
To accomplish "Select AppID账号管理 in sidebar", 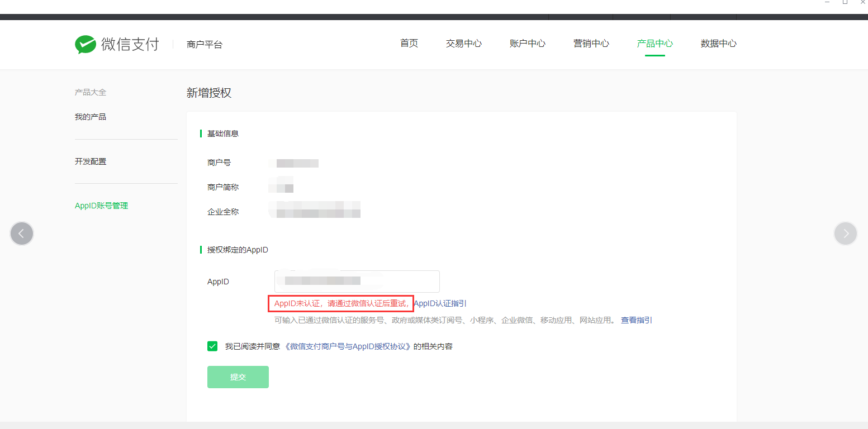I will pyautogui.click(x=102, y=206).
